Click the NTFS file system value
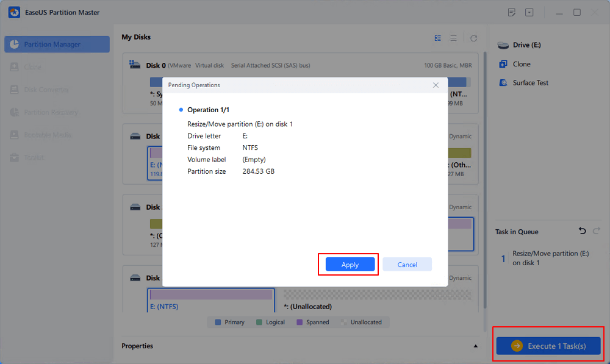Screen dimensions: 610x364 point(250,148)
